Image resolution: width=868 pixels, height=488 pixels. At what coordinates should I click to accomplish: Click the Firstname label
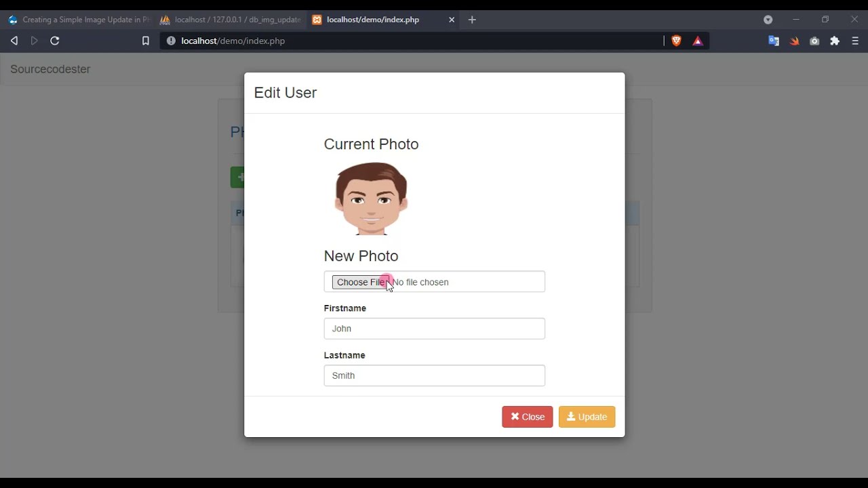coord(345,308)
